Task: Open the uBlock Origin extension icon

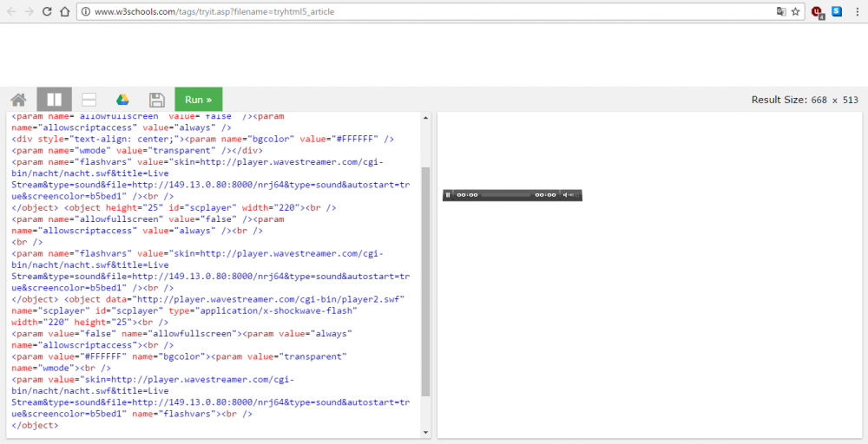Action: 817,11
